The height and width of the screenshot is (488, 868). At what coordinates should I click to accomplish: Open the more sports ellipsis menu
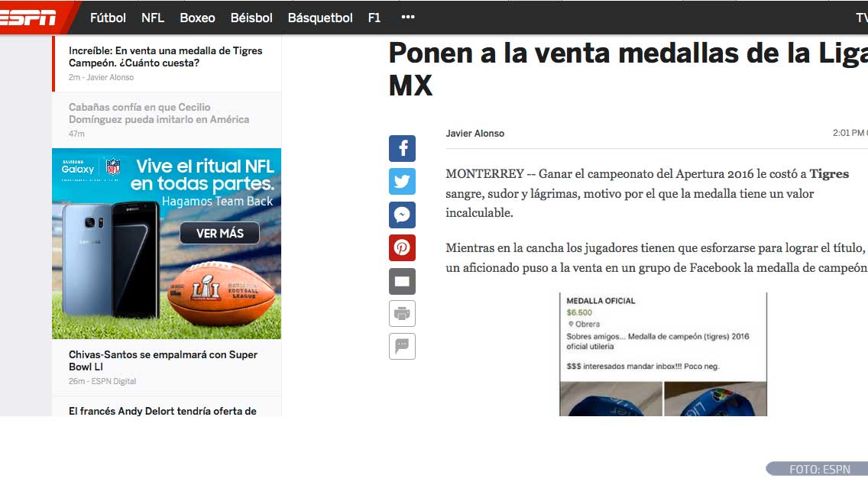pyautogui.click(x=408, y=17)
